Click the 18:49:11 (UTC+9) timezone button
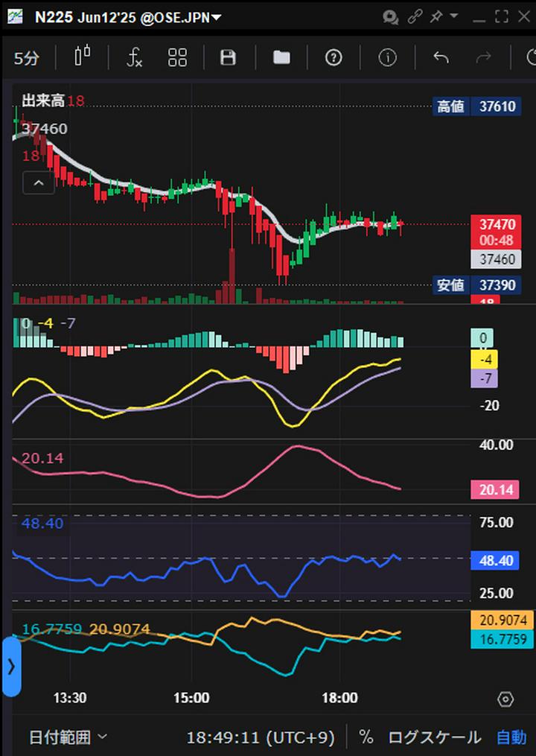Image resolution: width=536 pixels, height=756 pixels. click(260, 737)
